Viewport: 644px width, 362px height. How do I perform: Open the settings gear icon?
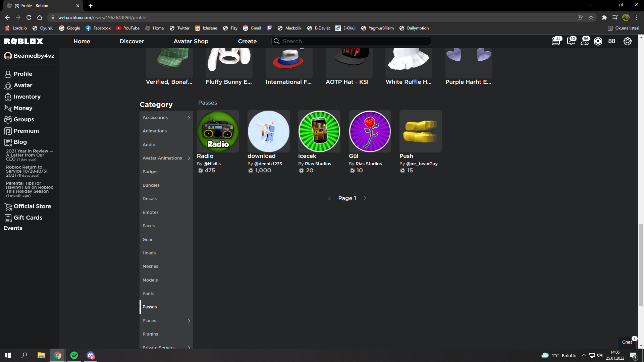pos(628,41)
